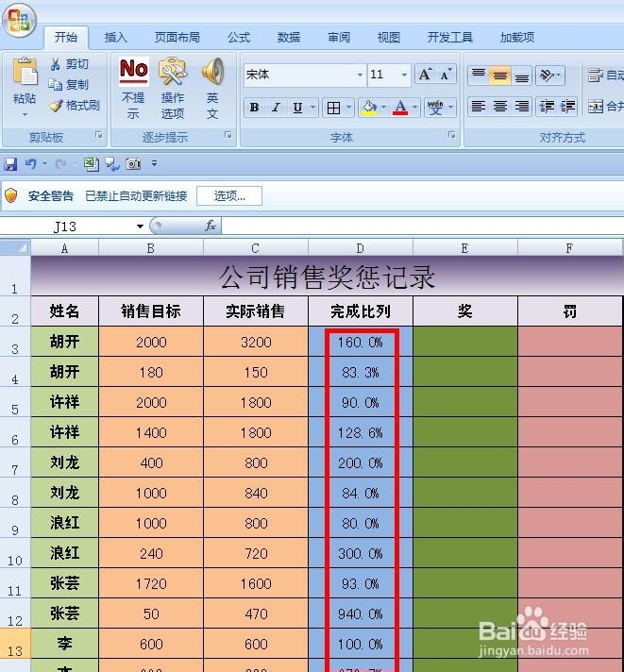Apply yellow fill color bucket

369,108
